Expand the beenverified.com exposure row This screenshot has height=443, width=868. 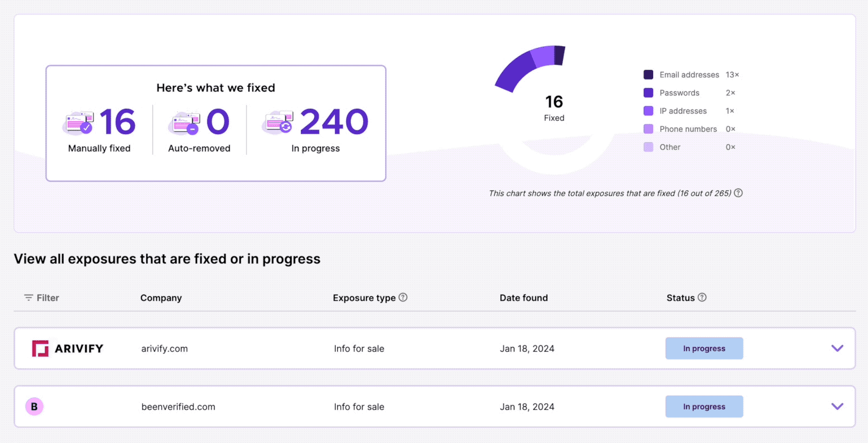pos(837,406)
